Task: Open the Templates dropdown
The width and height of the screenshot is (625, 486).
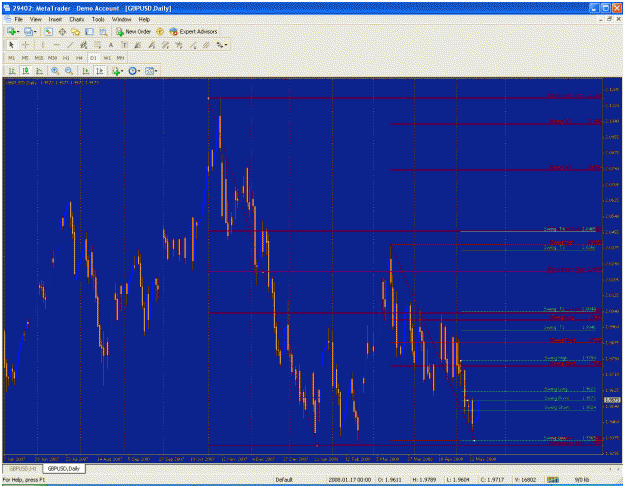Action: tap(151, 71)
